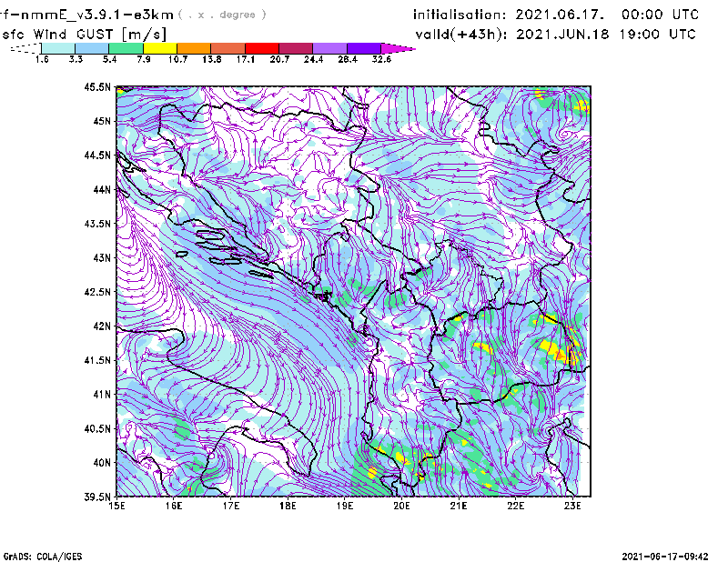Select the light blue 3.3–5.4 legend swatch

(x=92, y=48)
